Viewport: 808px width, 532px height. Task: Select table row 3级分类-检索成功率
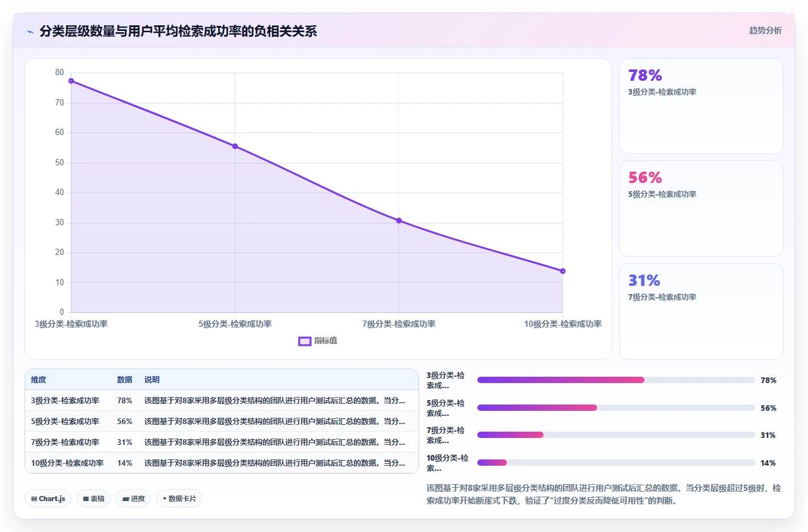click(222, 400)
